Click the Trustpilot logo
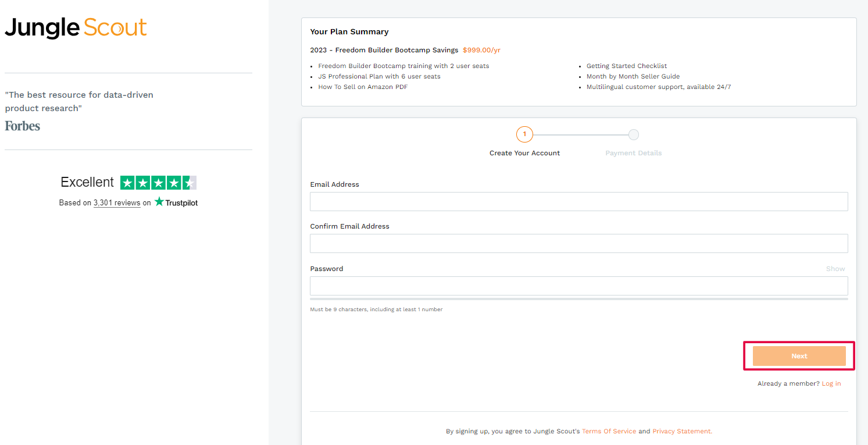 176,202
